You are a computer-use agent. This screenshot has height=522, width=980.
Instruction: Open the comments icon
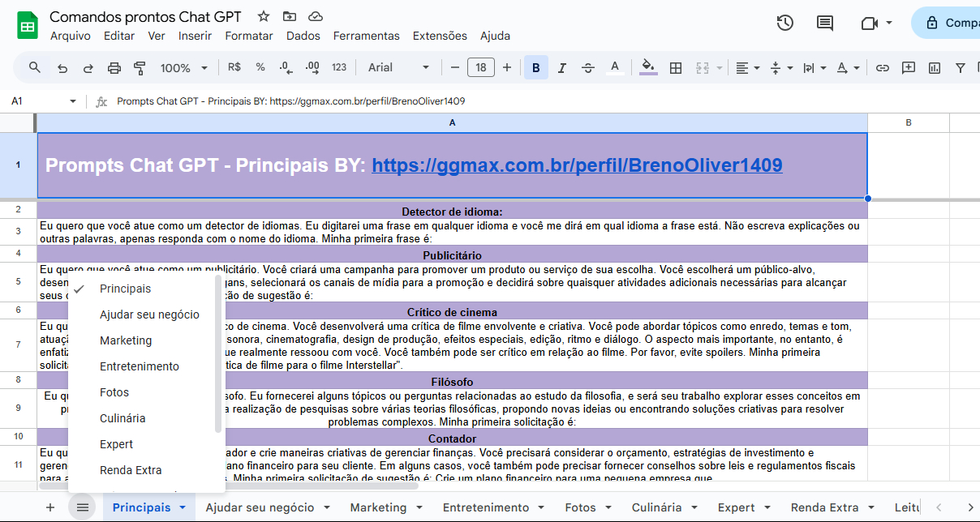pos(825,23)
